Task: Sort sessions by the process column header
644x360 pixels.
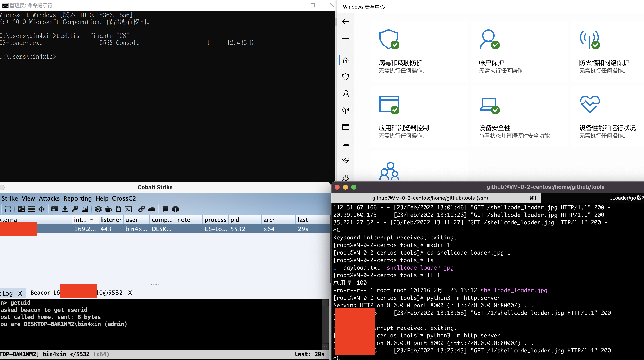Action: 215,220
